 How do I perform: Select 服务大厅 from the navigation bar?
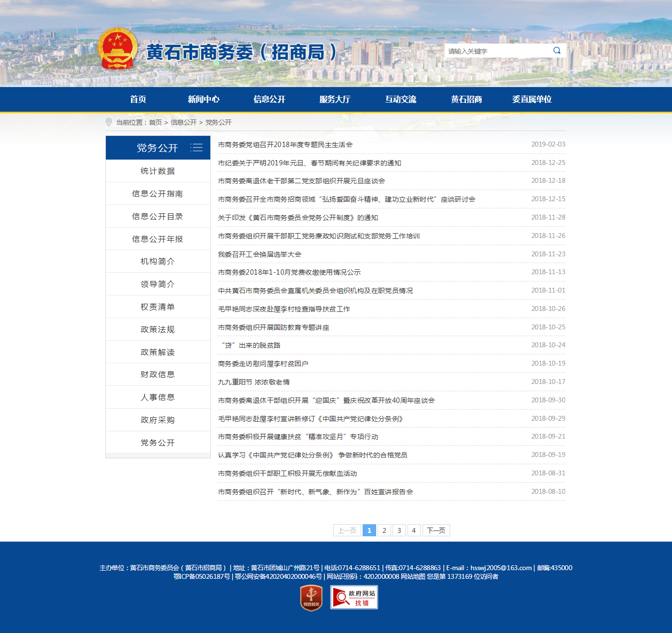tap(335, 99)
